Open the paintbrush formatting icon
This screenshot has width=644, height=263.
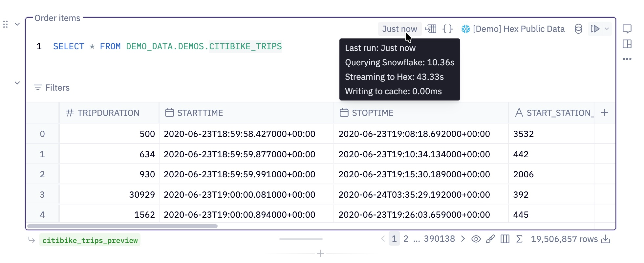click(x=490, y=239)
